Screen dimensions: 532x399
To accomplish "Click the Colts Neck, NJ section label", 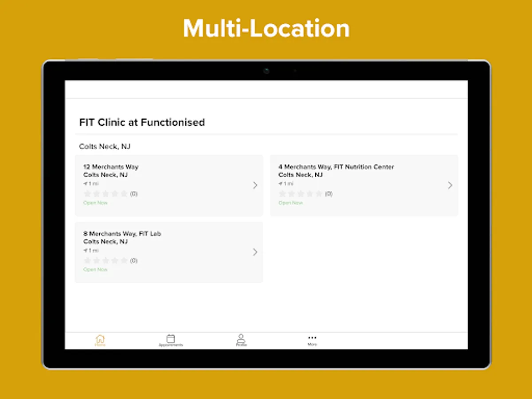I will [105, 146].
